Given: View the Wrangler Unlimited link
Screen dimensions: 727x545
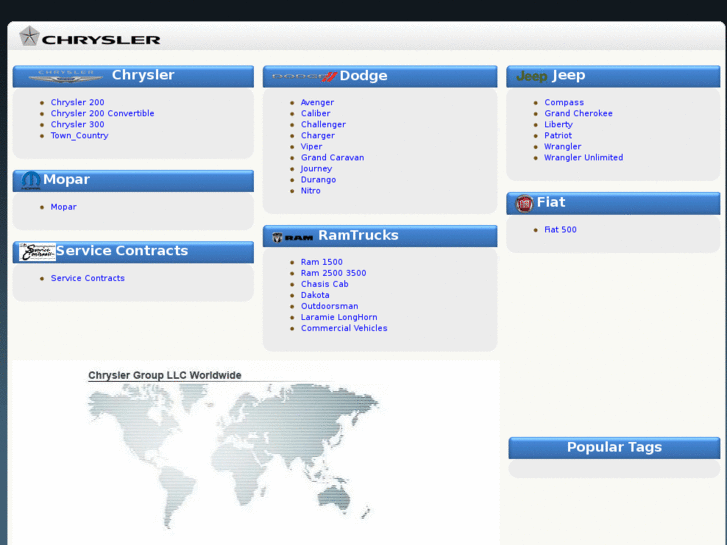Looking at the screenshot, I should 583,158.
